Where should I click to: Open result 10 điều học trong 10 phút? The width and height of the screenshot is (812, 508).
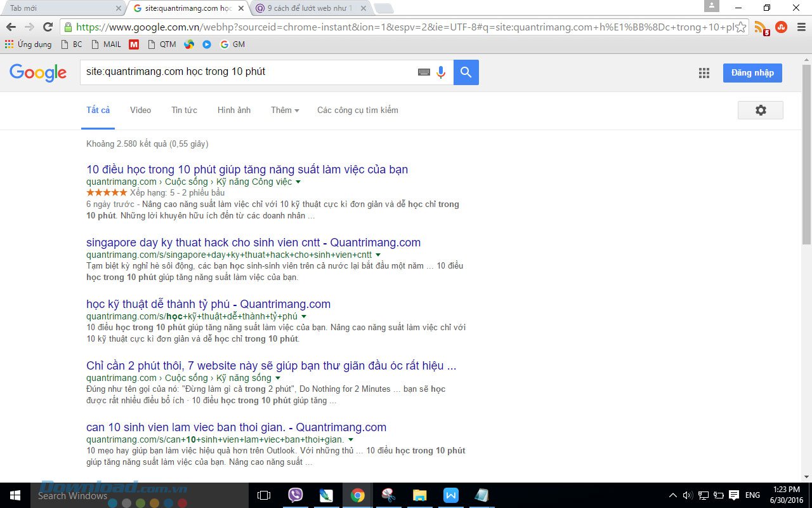click(247, 170)
